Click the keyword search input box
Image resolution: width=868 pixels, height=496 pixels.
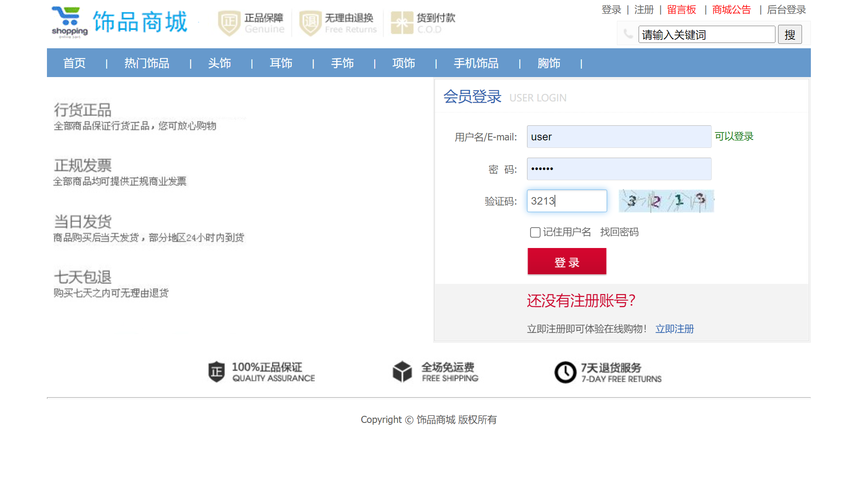coord(706,34)
